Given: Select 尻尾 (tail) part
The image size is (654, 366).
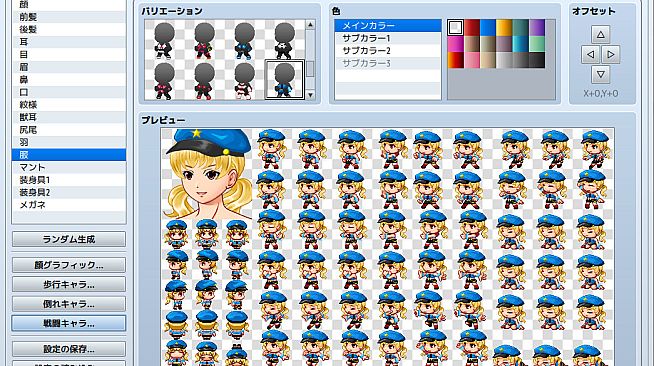Looking at the screenshot, I should (69, 130).
